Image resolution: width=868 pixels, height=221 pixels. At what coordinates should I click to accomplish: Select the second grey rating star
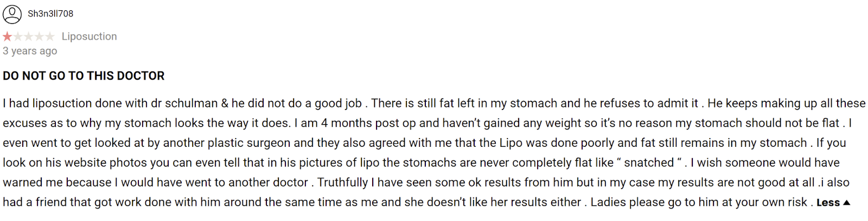coord(18,36)
